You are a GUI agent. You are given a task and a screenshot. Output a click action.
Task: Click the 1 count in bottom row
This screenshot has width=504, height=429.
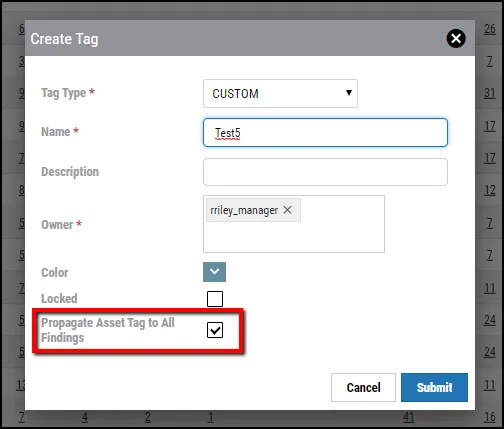coord(210,417)
